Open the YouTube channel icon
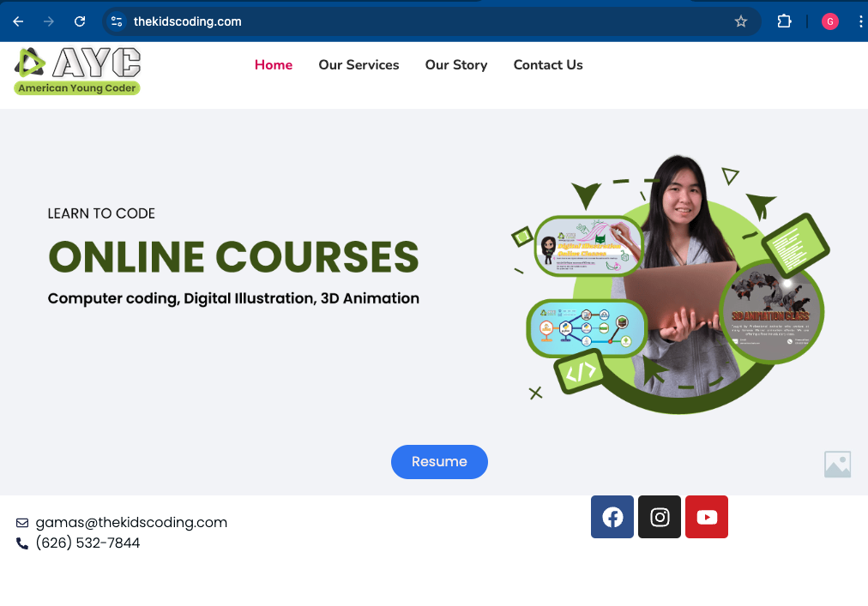The image size is (868, 606). coord(706,517)
